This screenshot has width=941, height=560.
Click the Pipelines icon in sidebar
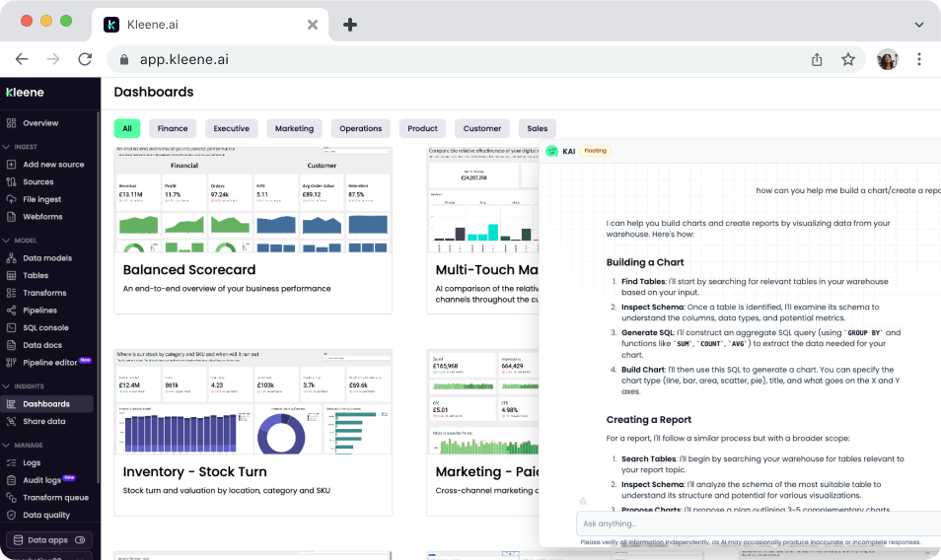pos(11,310)
